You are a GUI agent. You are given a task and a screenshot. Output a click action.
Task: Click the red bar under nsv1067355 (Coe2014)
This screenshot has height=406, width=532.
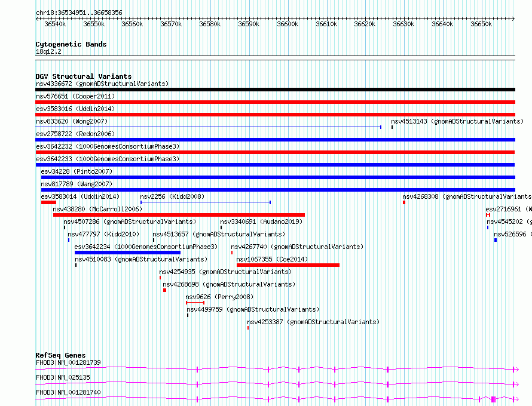point(288,265)
